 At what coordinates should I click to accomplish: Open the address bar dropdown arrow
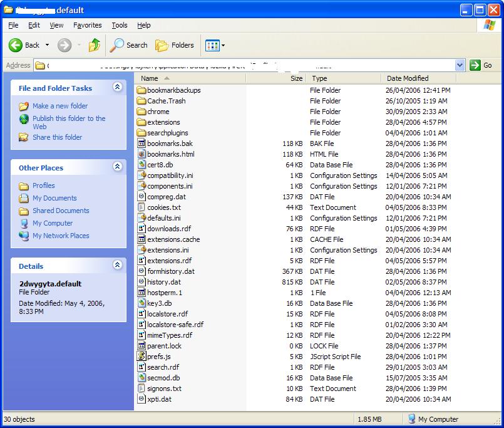click(x=460, y=65)
